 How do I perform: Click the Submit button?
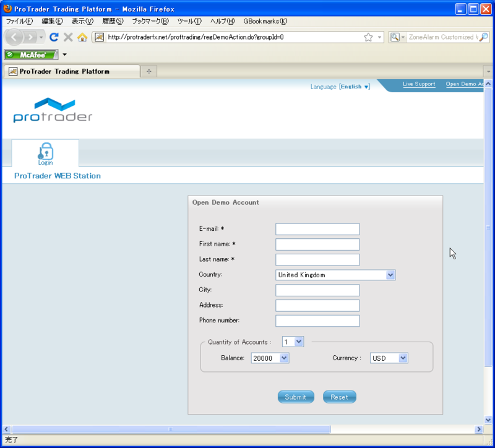point(296,397)
